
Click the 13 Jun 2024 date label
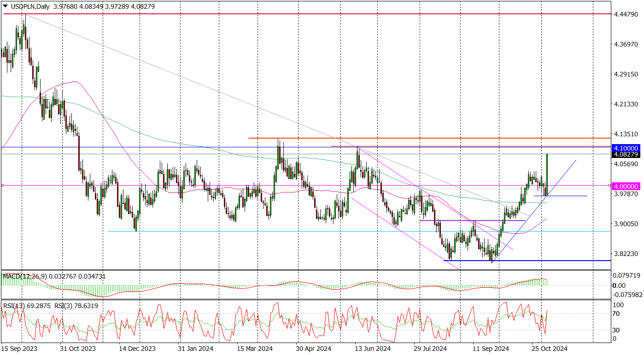click(x=373, y=349)
